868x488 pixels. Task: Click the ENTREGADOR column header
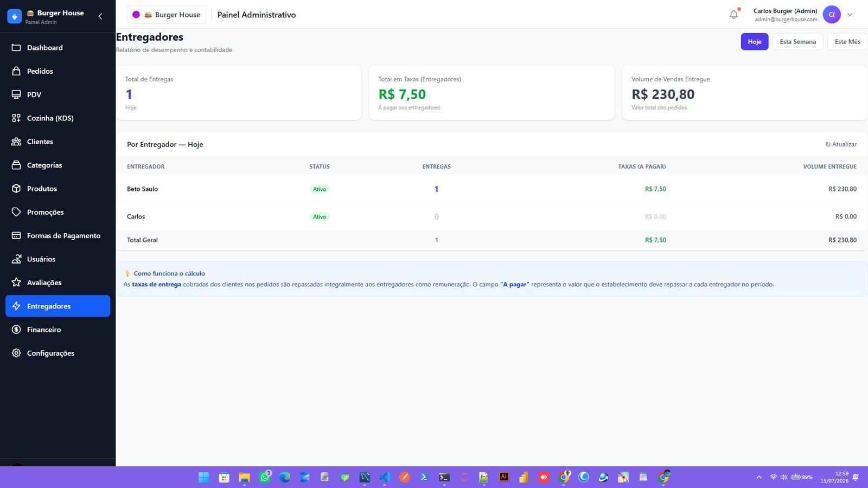145,166
